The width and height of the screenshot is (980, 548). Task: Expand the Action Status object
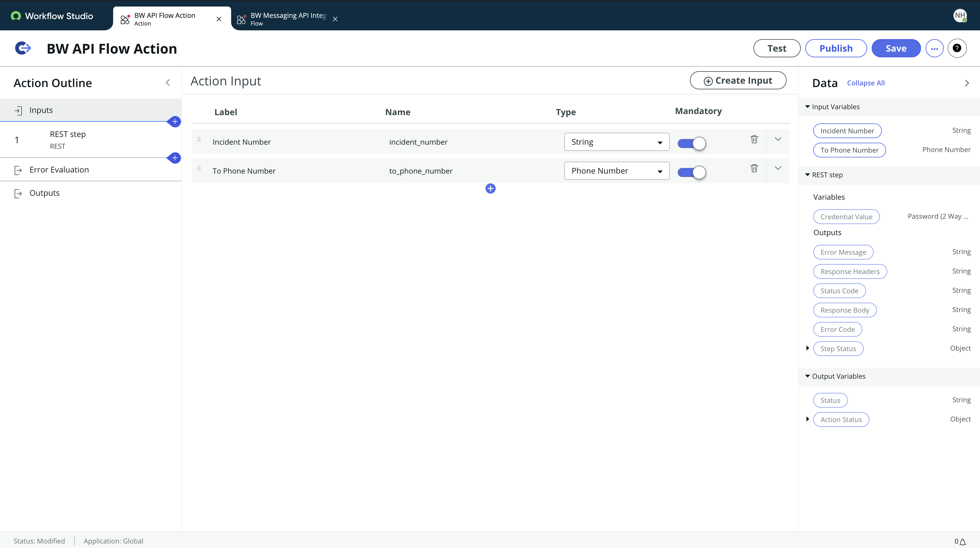(807, 419)
